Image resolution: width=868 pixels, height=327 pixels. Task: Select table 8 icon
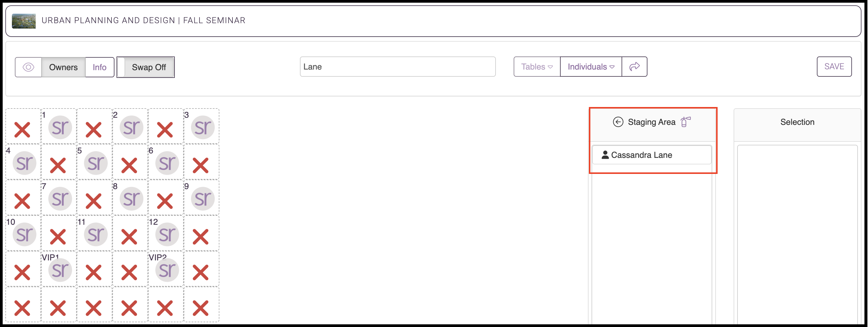[131, 199]
